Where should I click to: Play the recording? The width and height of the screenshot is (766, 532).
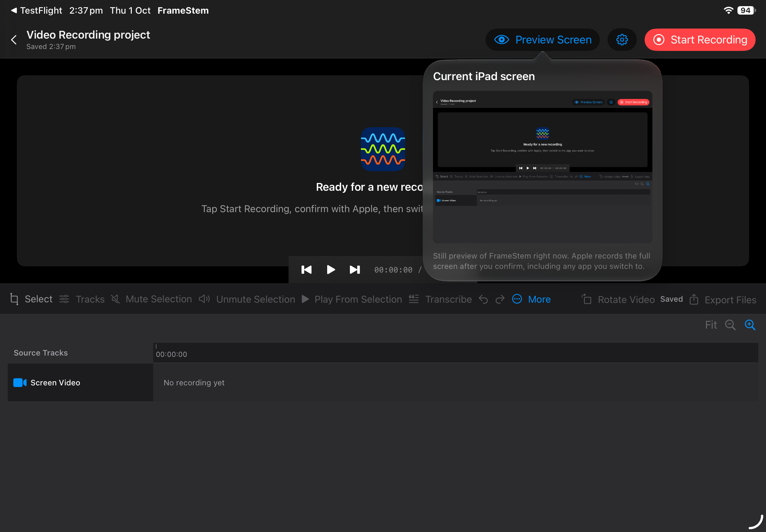pos(330,270)
